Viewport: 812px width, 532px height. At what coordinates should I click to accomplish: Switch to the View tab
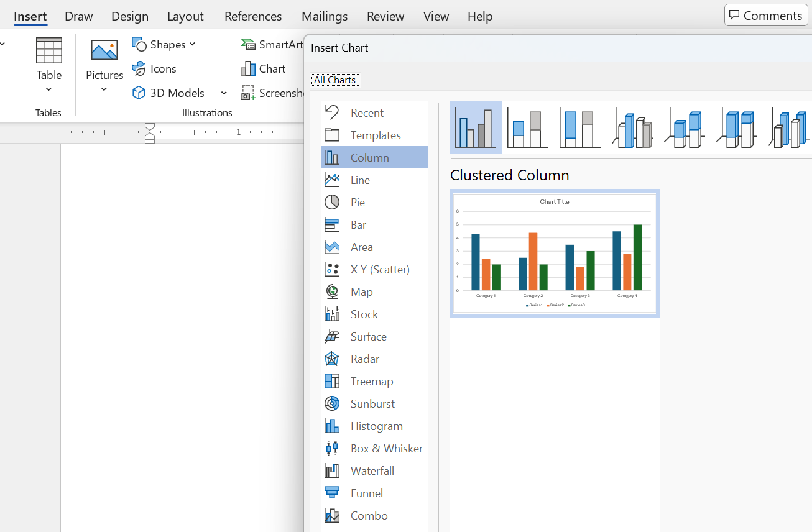[436, 16]
